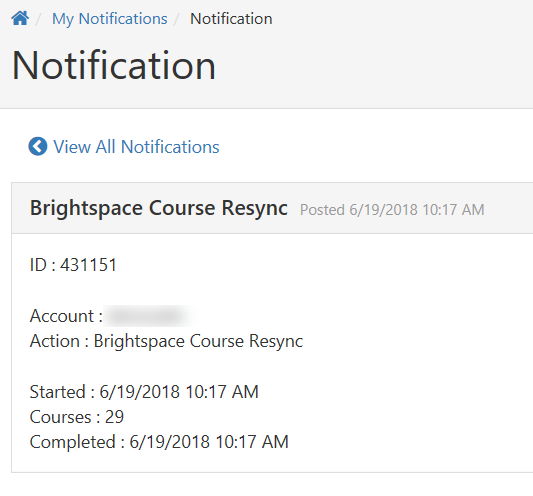533x496 pixels.
Task: Select the Action : Brightspace Course Resync line
Action: tap(166, 341)
